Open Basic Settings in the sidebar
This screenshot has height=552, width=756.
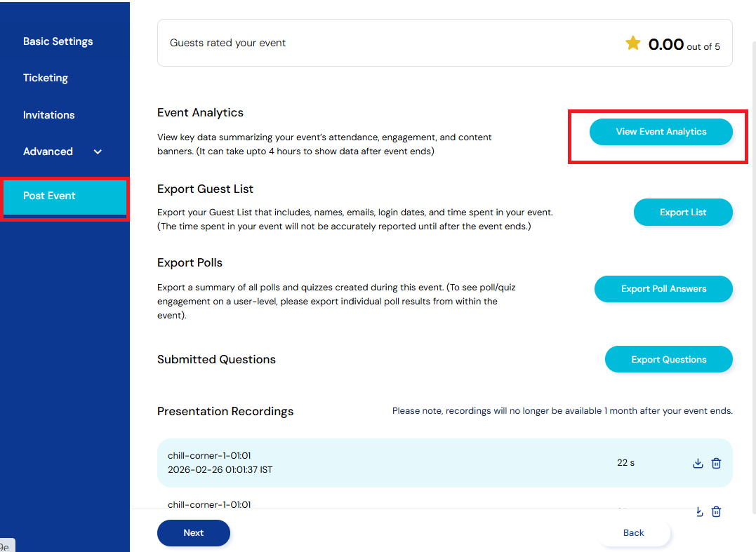(x=58, y=41)
